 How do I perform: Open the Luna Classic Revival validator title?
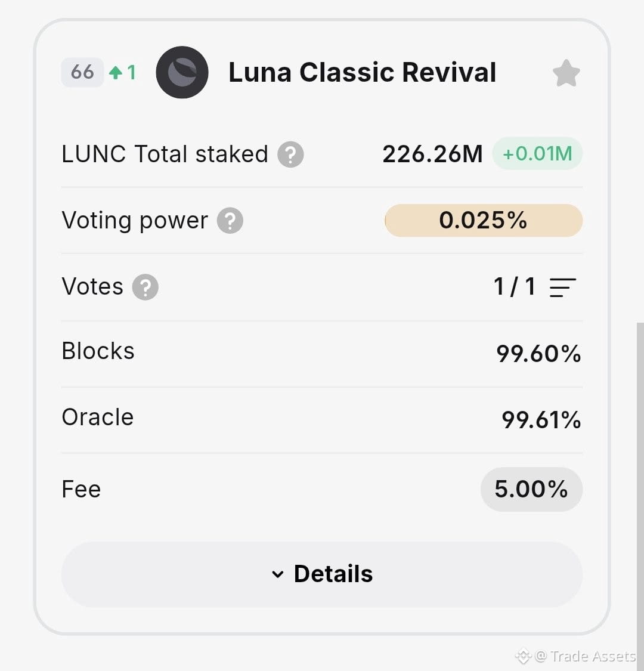coord(362,72)
